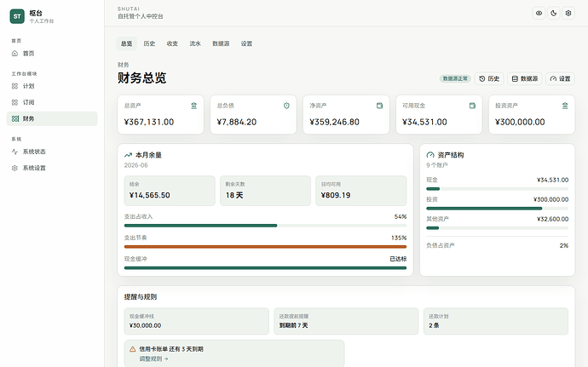Switch to the 收支 tab
The height and width of the screenshot is (367, 588).
point(172,43)
